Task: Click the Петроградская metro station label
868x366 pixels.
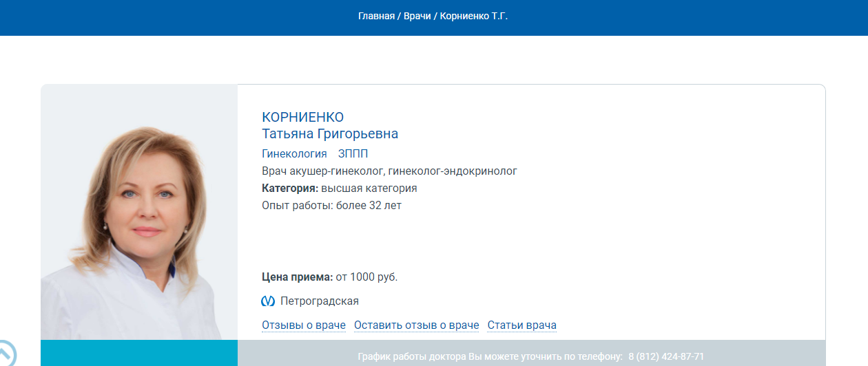Action: (320, 301)
